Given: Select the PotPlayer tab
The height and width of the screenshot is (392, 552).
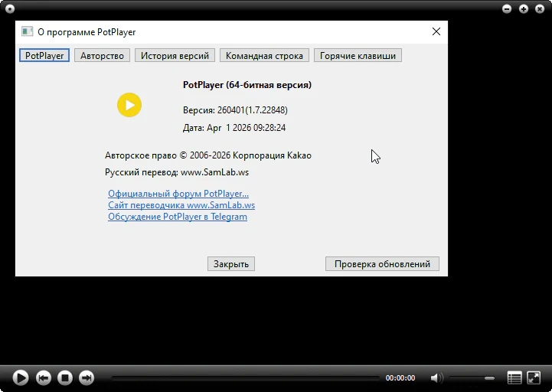Looking at the screenshot, I should (44, 56).
